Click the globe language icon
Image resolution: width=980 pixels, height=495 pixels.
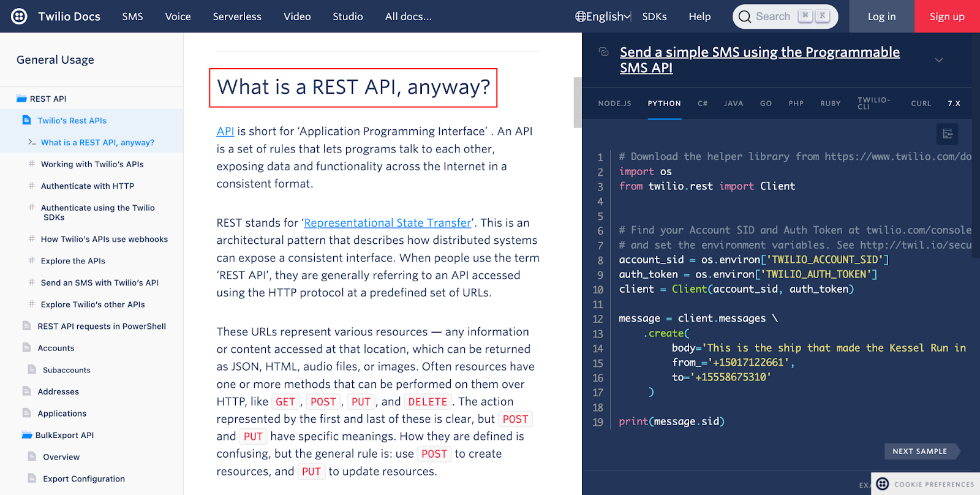pos(580,17)
